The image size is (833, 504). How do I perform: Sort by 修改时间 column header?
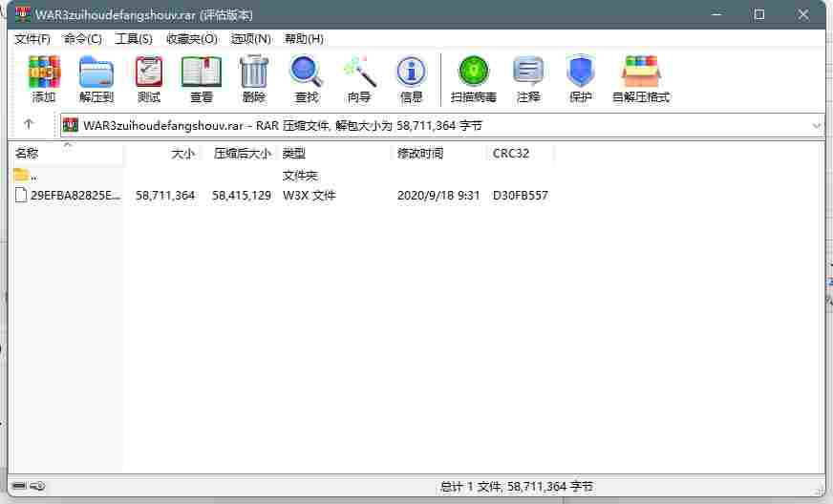[x=440, y=153]
